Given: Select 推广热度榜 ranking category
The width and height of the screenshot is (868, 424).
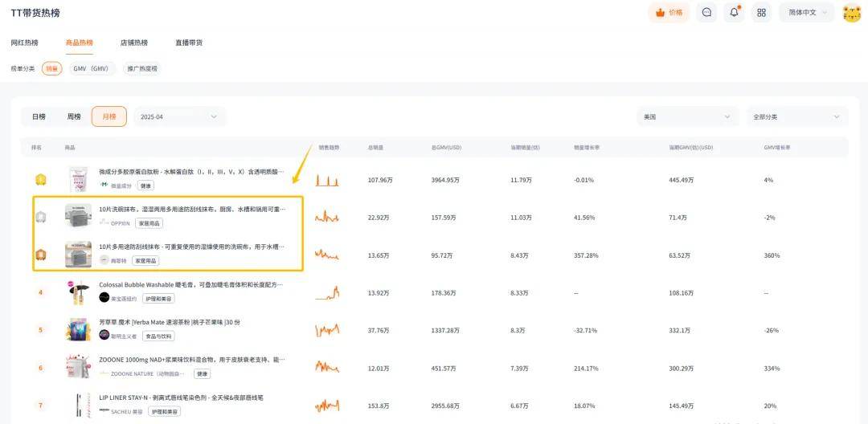Looking at the screenshot, I should click(142, 69).
